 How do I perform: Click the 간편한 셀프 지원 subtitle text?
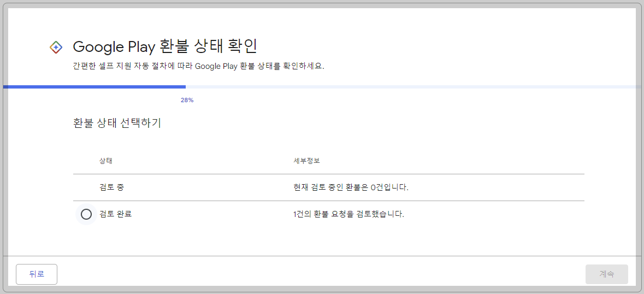point(199,67)
